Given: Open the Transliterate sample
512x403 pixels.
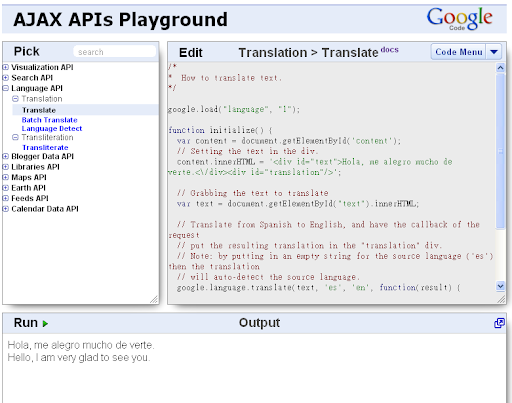Looking at the screenshot, I should pyautogui.click(x=45, y=147).
